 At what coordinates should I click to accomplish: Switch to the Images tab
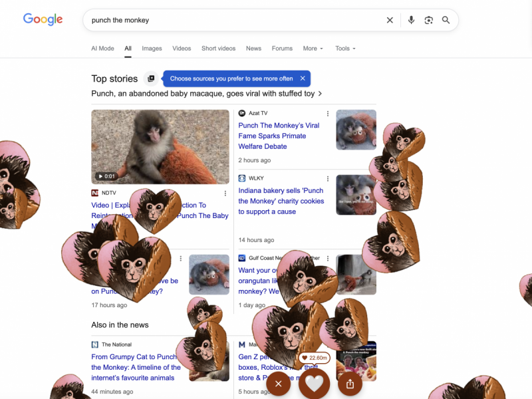pos(152,49)
